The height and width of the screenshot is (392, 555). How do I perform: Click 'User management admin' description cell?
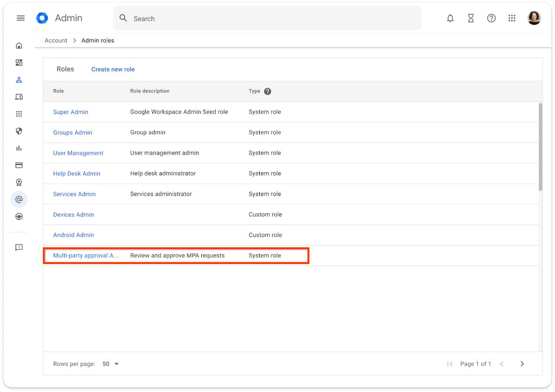pyautogui.click(x=164, y=153)
